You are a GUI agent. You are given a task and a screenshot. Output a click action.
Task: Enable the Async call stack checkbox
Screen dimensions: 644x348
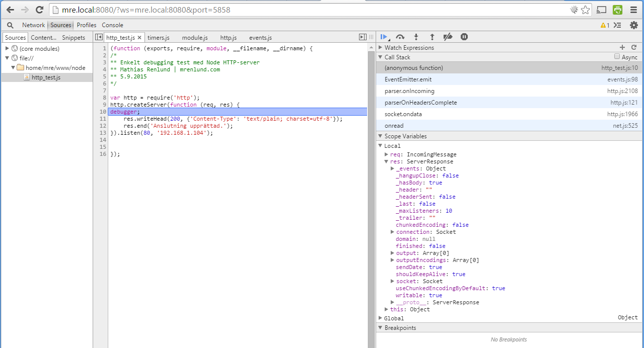tap(617, 57)
